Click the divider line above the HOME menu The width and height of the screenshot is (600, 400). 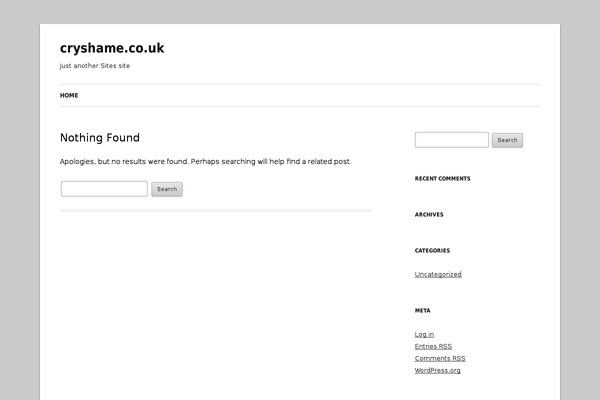point(300,85)
